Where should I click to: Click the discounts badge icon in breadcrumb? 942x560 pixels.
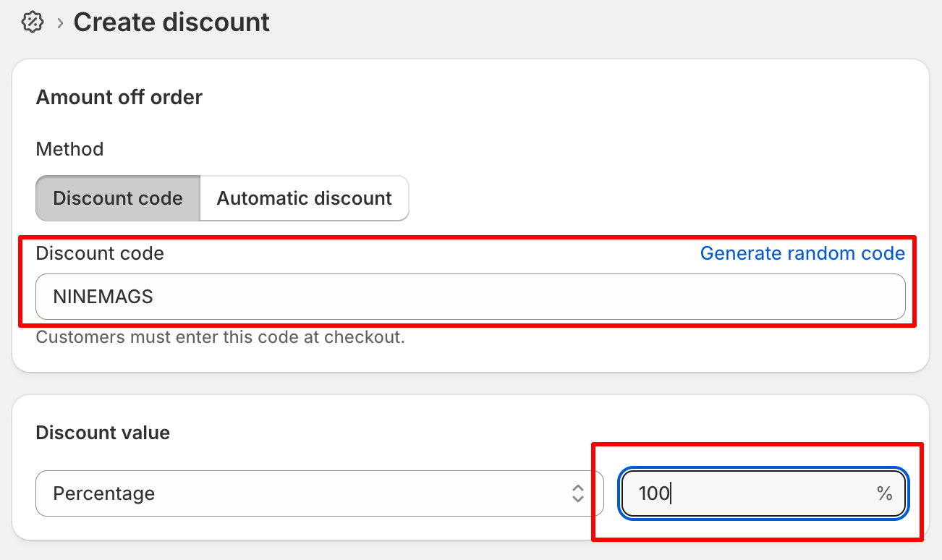pos(32,22)
